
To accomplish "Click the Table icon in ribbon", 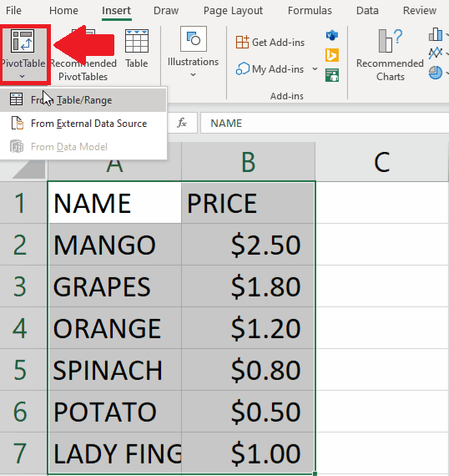I will point(137,41).
